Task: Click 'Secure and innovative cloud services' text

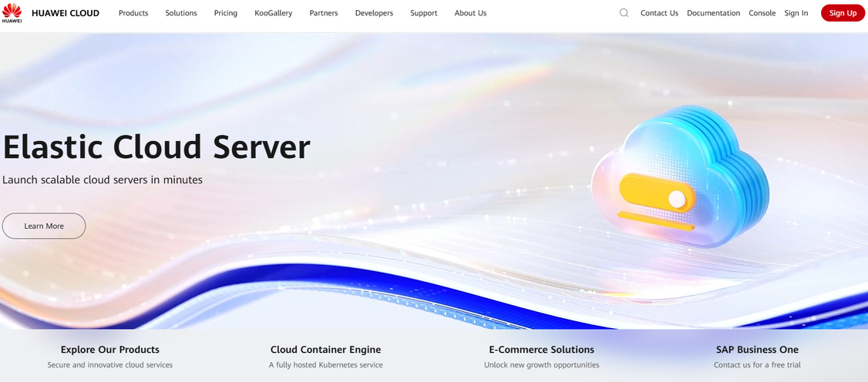Action: [110, 365]
